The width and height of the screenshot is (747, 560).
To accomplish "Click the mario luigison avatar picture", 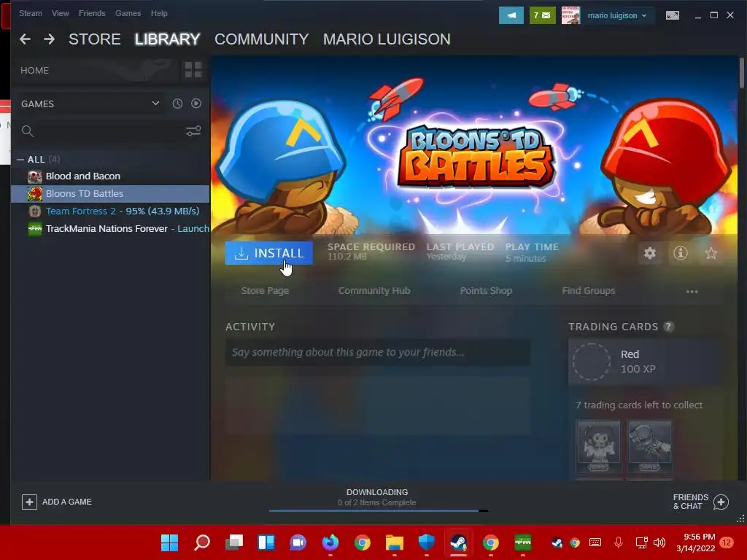I will (x=570, y=15).
